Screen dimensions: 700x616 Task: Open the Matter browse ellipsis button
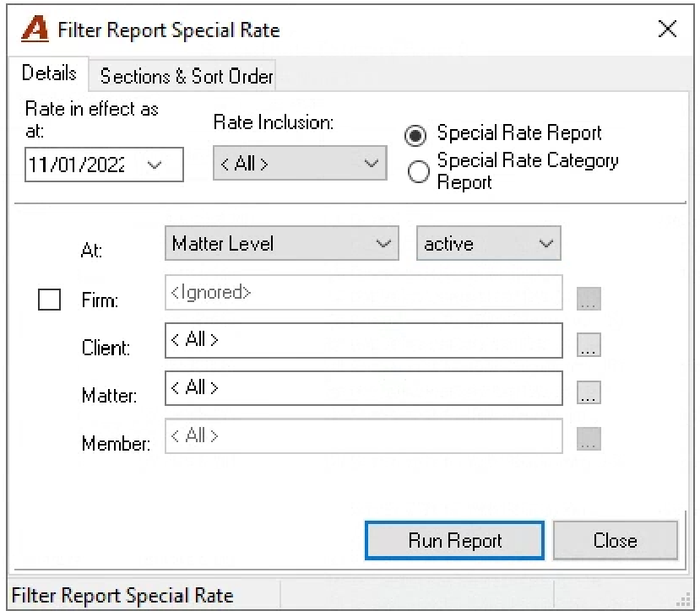[589, 392]
